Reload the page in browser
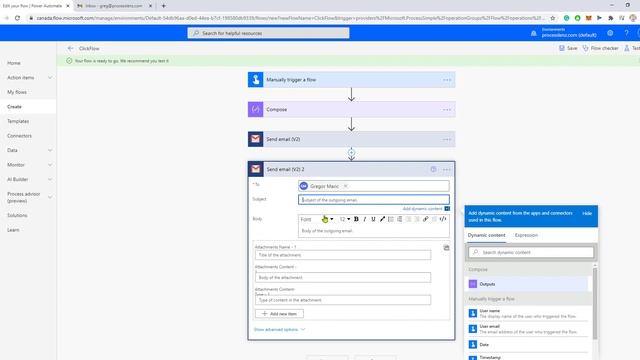640x360 pixels. pyautogui.click(x=17, y=18)
